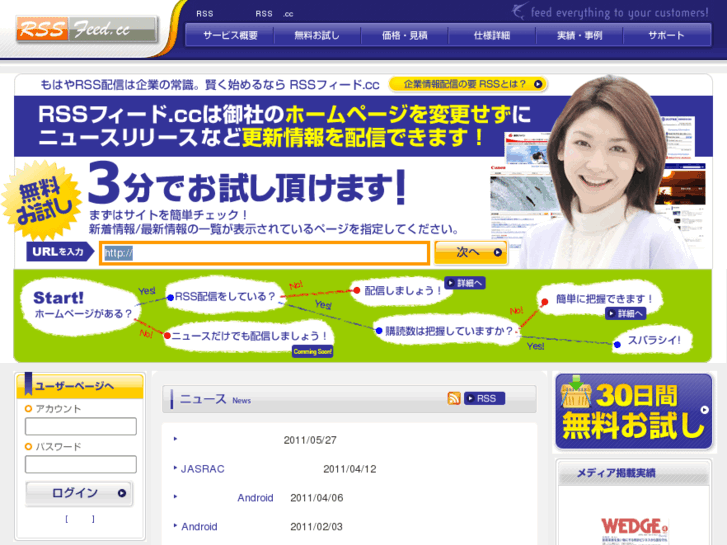
Task: Click the Comming Soon badge
Action: [x=312, y=352]
